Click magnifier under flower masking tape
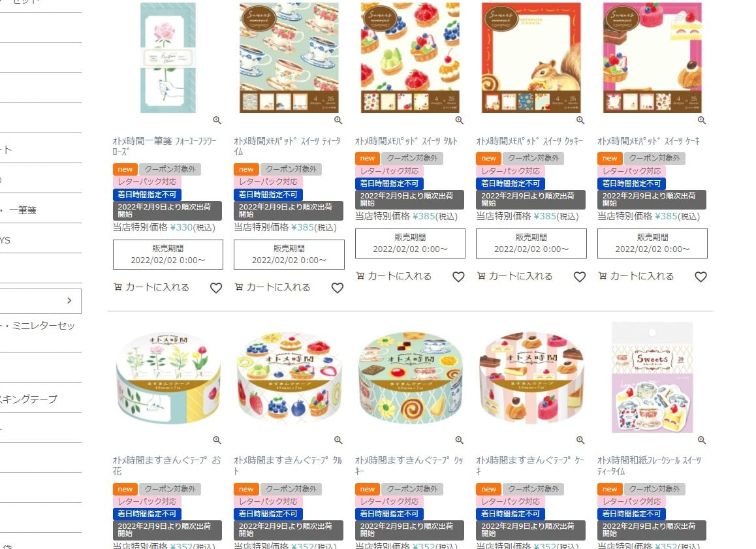Screen dimensions: 756x549 (x=217, y=440)
